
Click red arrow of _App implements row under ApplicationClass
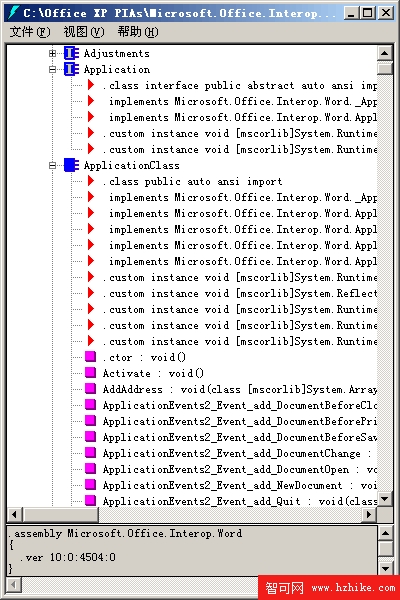[91, 197]
